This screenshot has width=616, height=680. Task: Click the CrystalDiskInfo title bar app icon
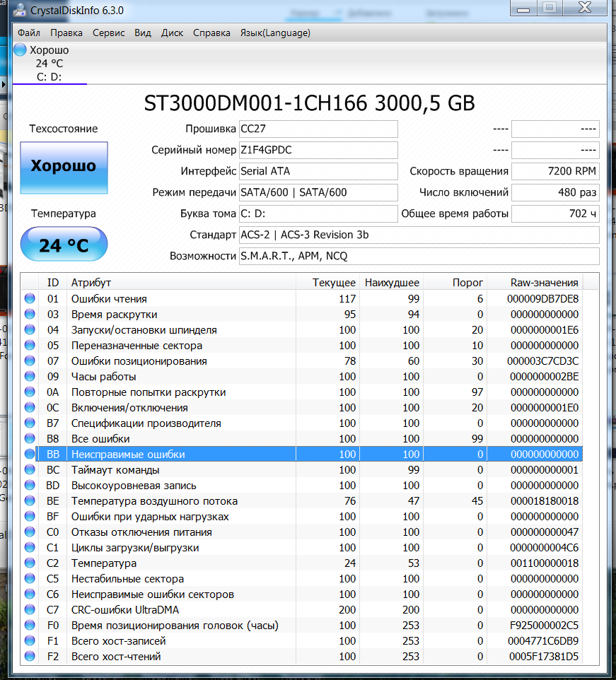19,9
